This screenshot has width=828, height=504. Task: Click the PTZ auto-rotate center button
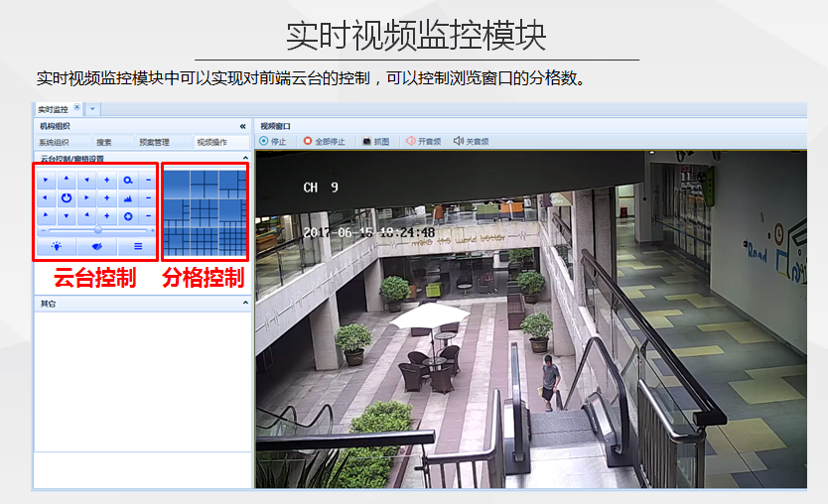point(66,198)
